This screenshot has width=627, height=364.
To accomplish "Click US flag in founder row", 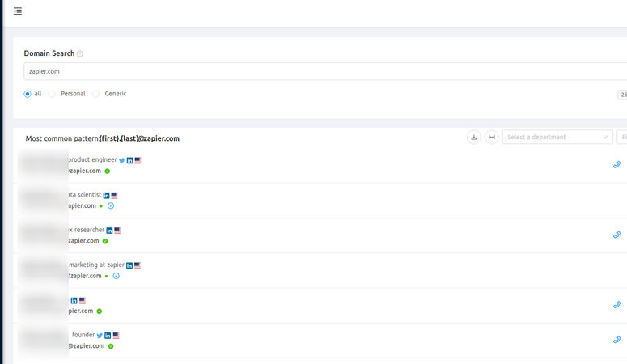I will [116, 335].
